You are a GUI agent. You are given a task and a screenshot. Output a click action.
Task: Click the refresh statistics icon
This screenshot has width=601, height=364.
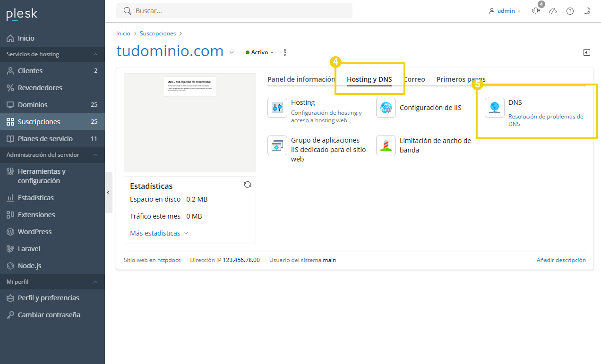point(248,185)
